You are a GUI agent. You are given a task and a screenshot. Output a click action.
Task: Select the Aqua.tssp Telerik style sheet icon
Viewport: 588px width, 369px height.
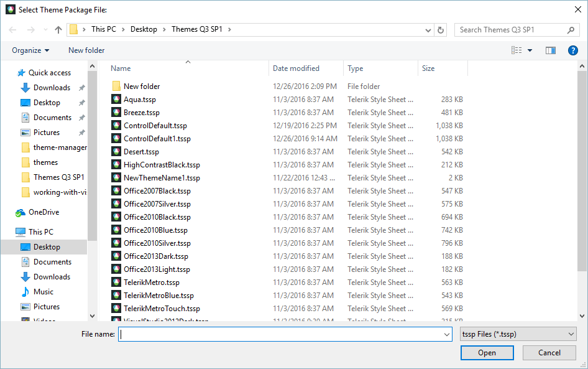tap(116, 99)
